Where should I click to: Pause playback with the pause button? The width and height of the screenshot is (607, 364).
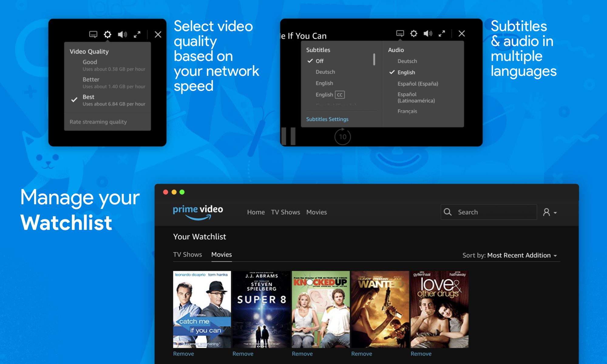pos(288,136)
